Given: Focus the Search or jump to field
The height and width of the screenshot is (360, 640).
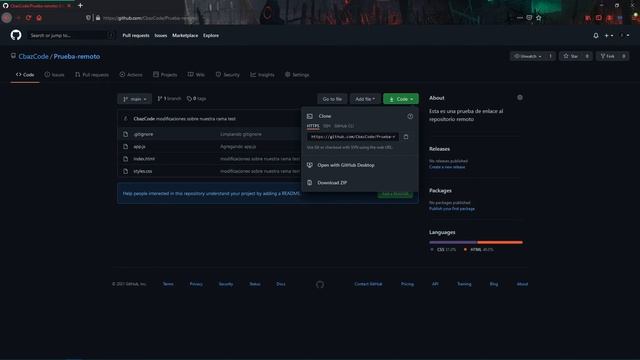Looking at the screenshot, I should coord(71,36).
